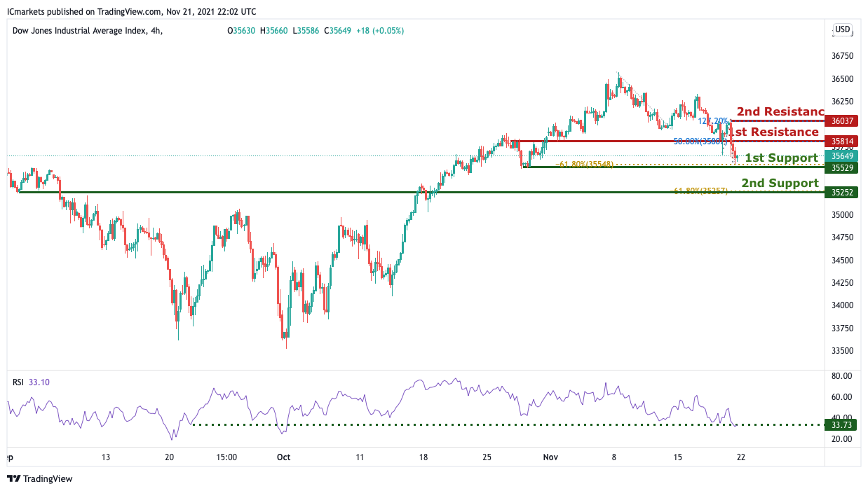The width and height of the screenshot is (868, 491).
Task: Click the TradingView logo icon
Action: point(13,479)
